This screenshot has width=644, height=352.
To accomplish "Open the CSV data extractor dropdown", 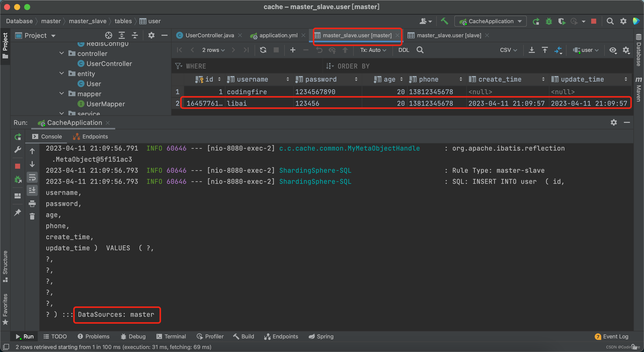I will [508, 50].
